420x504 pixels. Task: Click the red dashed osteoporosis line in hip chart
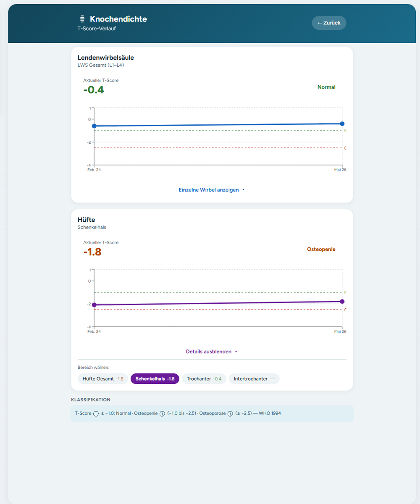218,310
